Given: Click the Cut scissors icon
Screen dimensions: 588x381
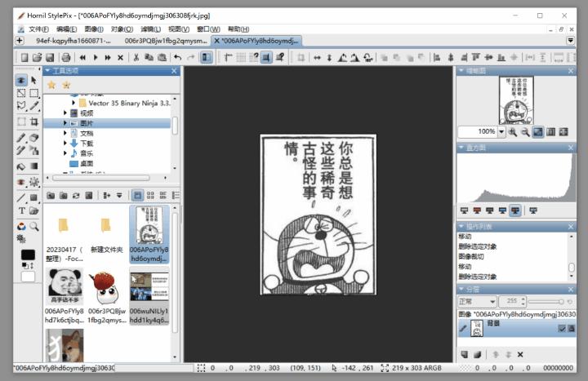Looking at the screenshot, I should [136, 57].
